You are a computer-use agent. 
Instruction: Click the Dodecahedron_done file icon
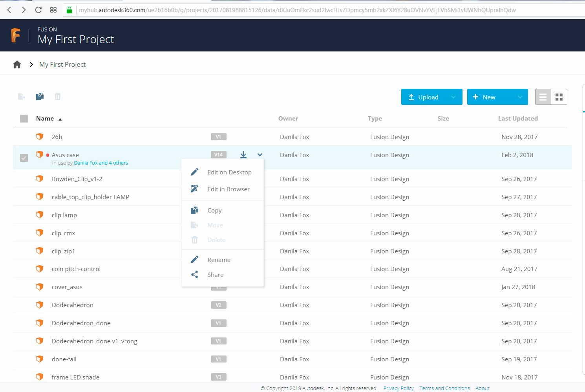[40, 323]
